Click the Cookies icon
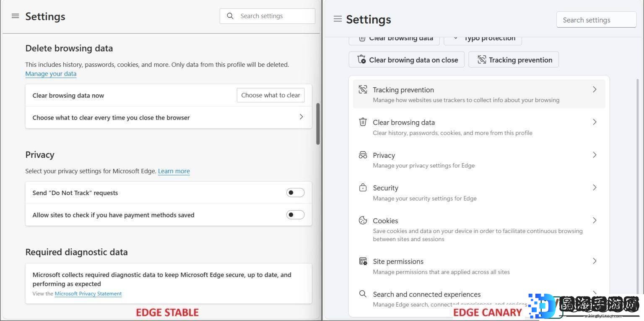Screen dimensions: 644x321 click(x=363, y=220)
